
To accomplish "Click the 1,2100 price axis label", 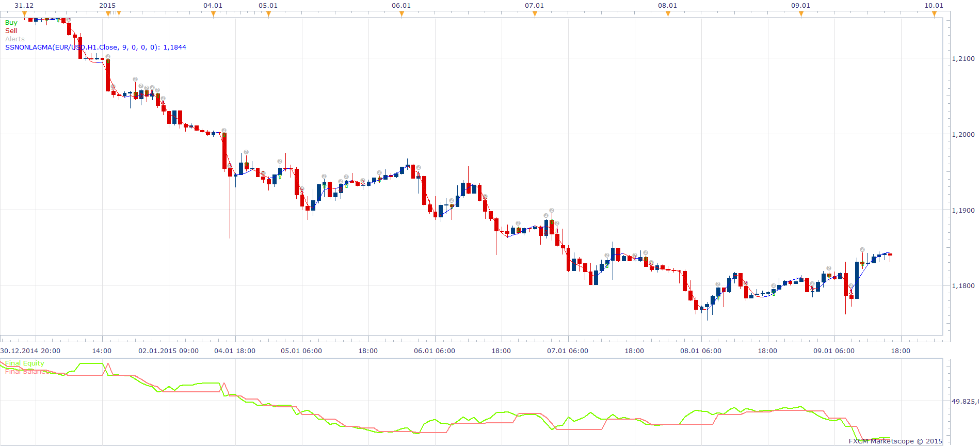I will tap(963, 59).
